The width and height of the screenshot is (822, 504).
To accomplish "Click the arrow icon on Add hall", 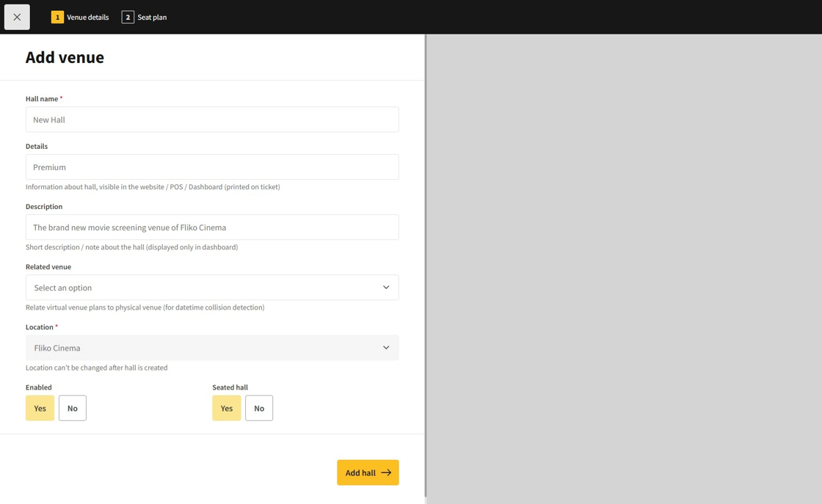I will point(386,472).
